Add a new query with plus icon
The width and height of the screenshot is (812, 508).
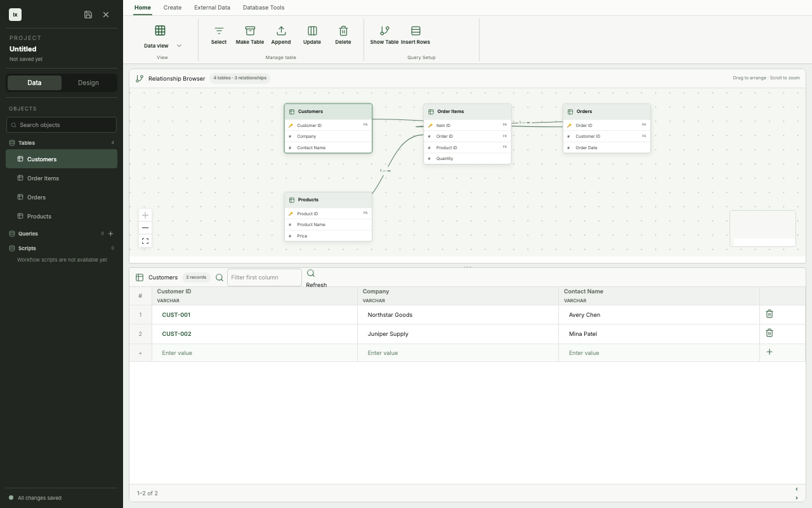coord(111,234)
